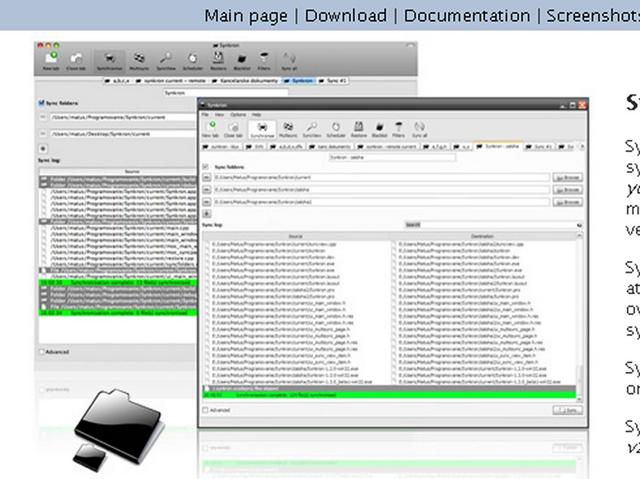Open Screenshots link
Screen dimensions: 640x479
593,16
